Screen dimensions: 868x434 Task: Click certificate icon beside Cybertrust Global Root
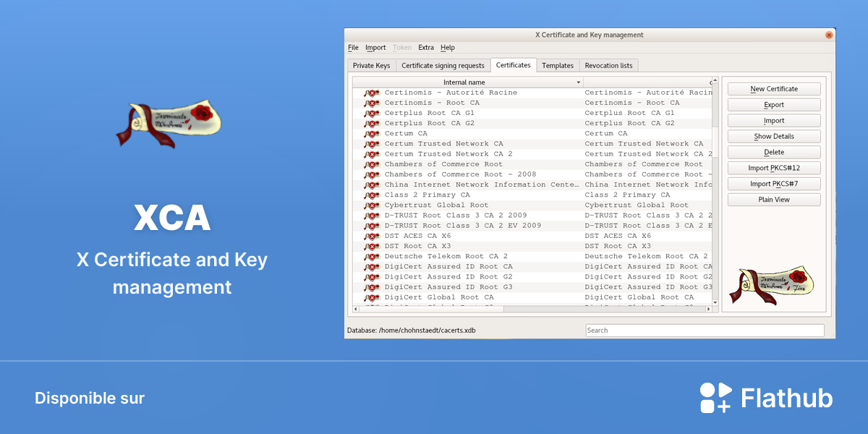[x=372, y=205]
